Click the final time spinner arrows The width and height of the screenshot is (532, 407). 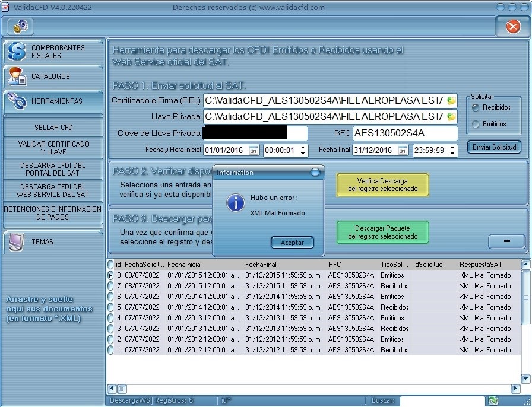452,151
